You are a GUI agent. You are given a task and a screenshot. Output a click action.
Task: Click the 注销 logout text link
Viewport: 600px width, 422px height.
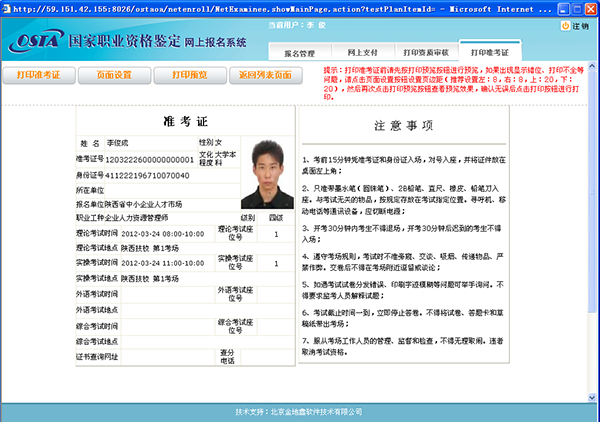pos(580,26)
